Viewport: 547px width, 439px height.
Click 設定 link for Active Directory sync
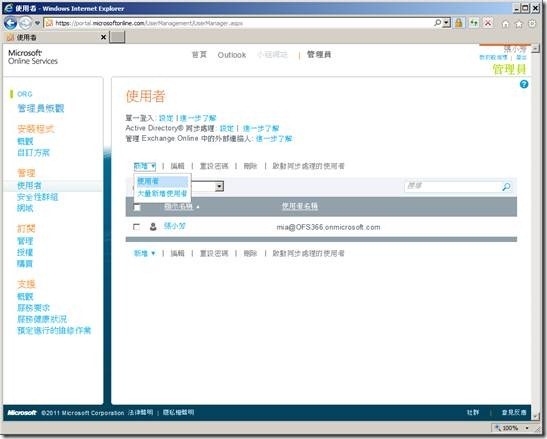point(227,128)
